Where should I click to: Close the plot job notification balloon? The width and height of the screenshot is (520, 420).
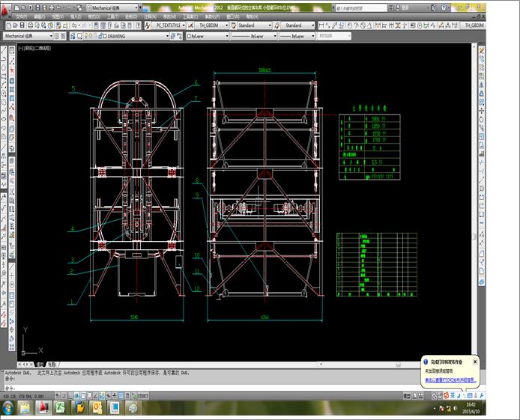tap(475, 361)
